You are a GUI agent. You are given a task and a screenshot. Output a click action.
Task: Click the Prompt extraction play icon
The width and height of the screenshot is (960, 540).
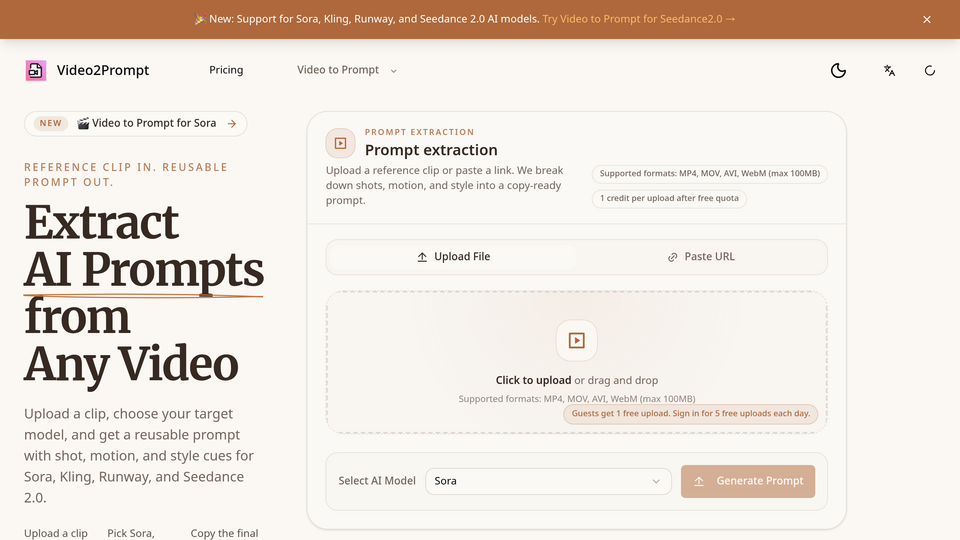tap(340, 143)
